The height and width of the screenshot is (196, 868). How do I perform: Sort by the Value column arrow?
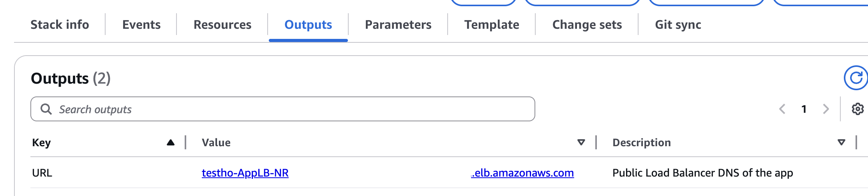coord(581,142)
